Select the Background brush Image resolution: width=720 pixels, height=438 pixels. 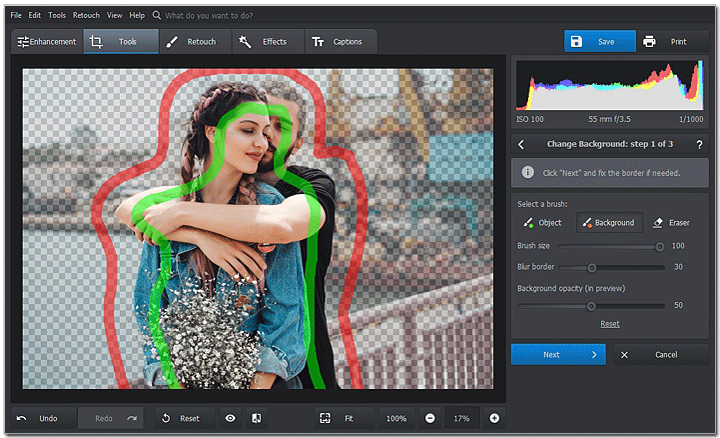[609, 223]
